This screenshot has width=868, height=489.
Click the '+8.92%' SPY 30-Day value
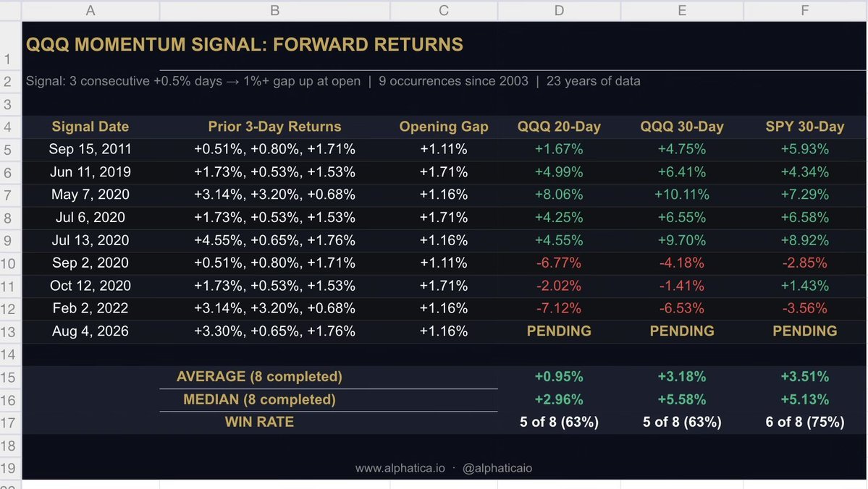point(805,241)
